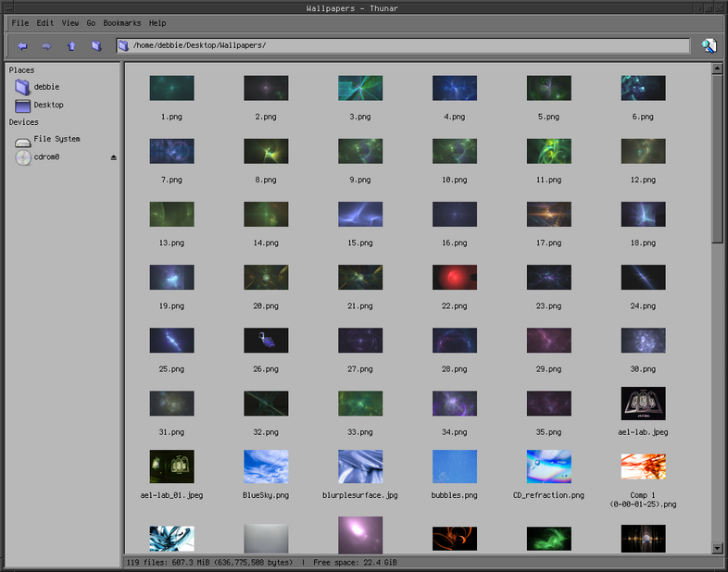This screenshot has height=572, width=728.
Task: Select 8.png thumbnail
Action: [266, 151]
